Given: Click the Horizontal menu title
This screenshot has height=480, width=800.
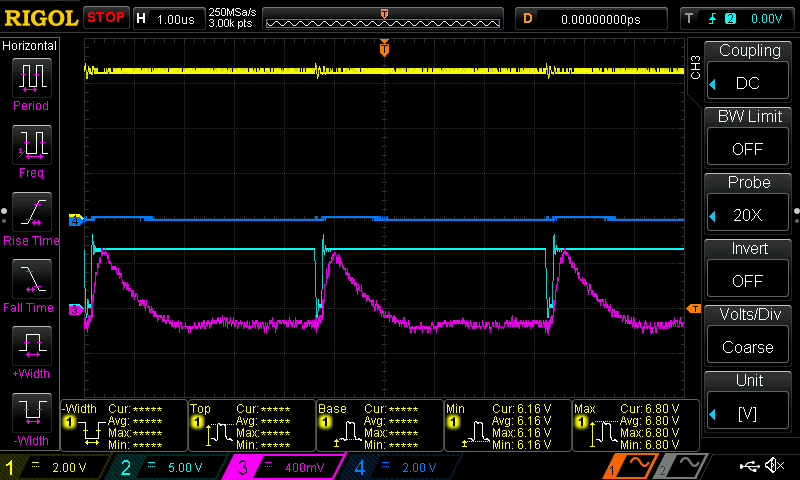Looking at the screenshot, I should [x=30, y=46].
